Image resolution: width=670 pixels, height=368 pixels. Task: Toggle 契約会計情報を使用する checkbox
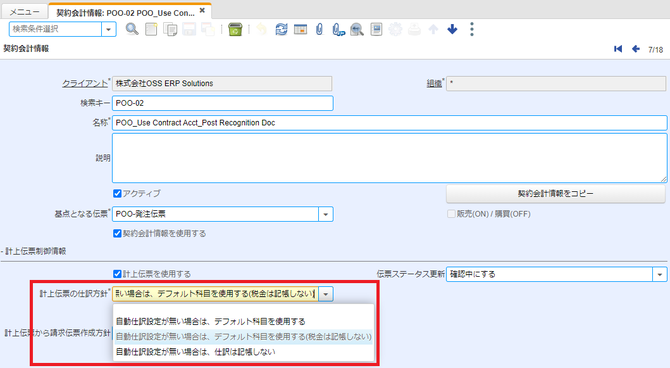[117, 233]
